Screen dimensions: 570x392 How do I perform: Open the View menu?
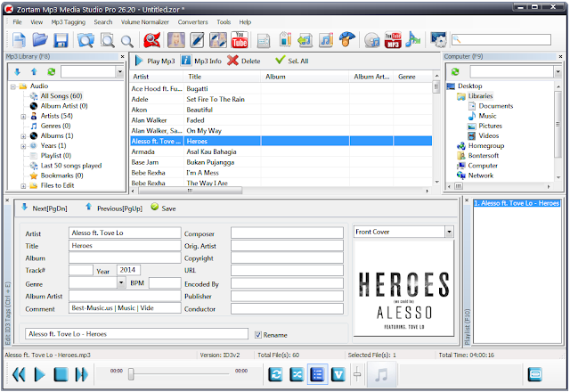pos(37,21)
